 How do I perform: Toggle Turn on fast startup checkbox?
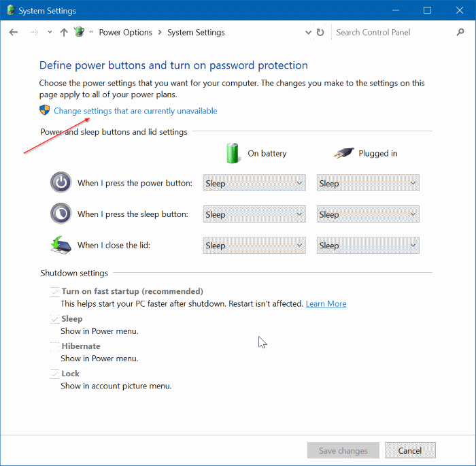[54, 292]
